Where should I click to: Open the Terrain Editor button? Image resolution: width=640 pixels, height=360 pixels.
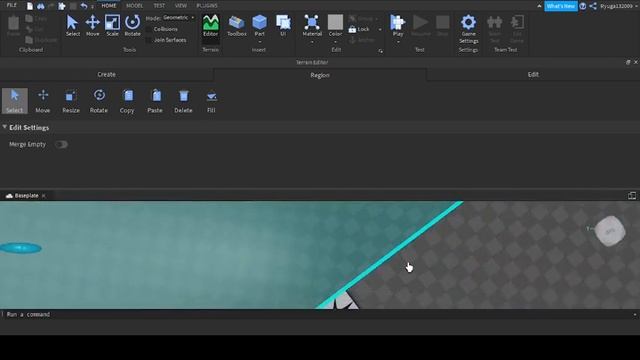[x=211, y=26]
